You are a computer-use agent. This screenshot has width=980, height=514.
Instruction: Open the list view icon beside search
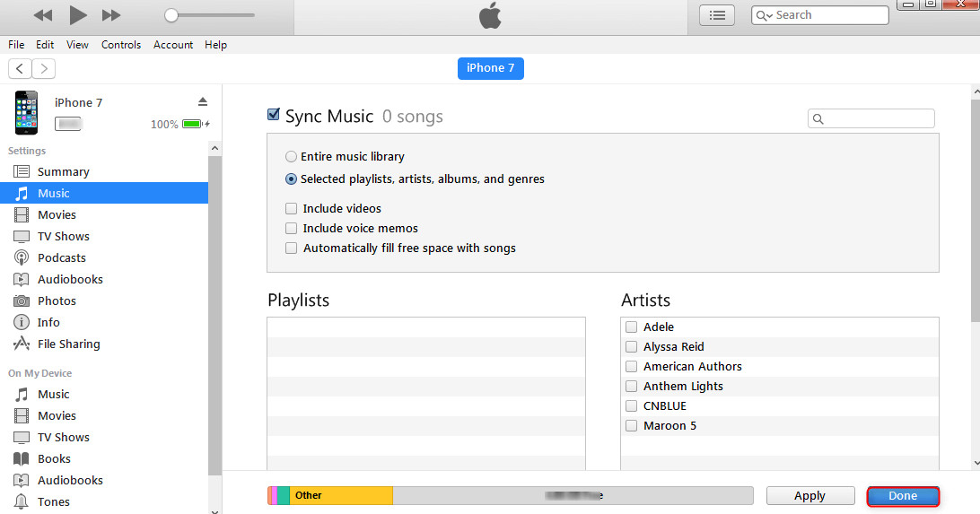click(x=716, y=15)
